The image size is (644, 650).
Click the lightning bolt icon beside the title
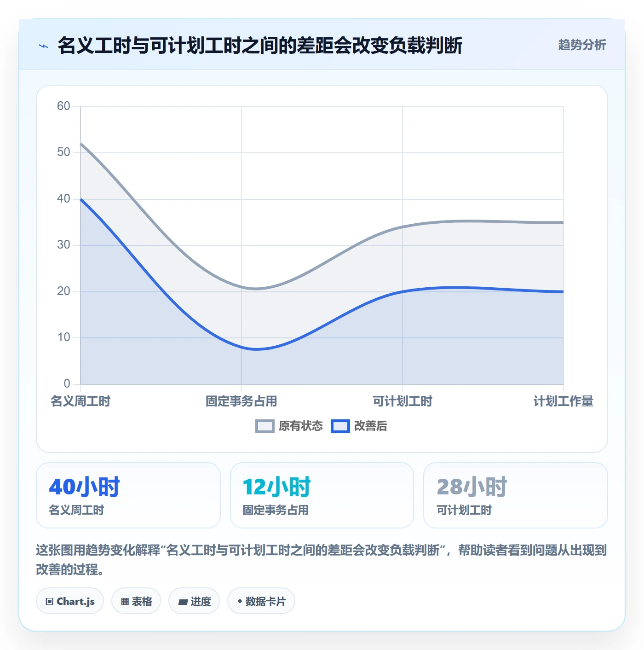tap(44, 46)
